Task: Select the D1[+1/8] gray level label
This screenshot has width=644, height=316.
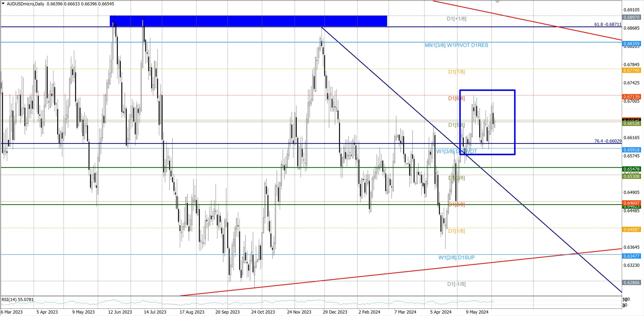Action: 456,19
